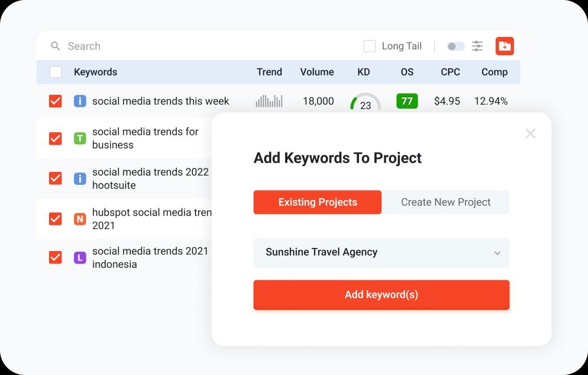Open the filter sliders settings icon
The width and height of the screenshot is (588, 375).
pyautogui.click(x=477, y=46)
